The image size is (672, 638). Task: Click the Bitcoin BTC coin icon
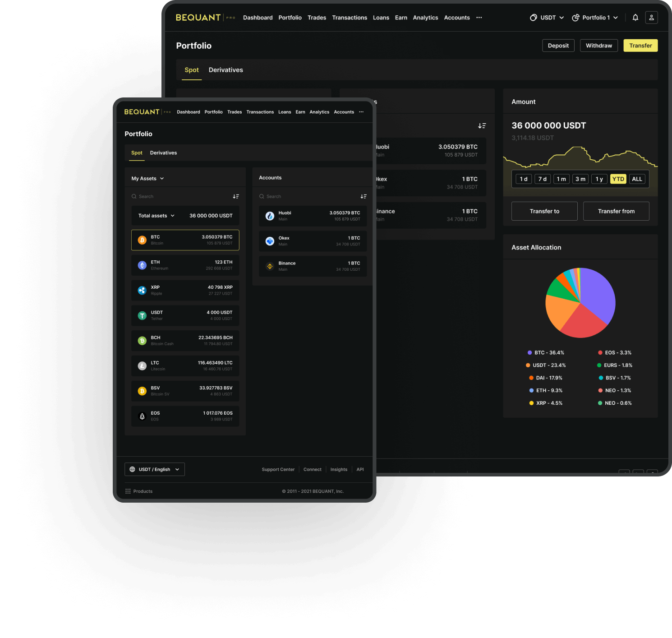click(x=142, y=240)
